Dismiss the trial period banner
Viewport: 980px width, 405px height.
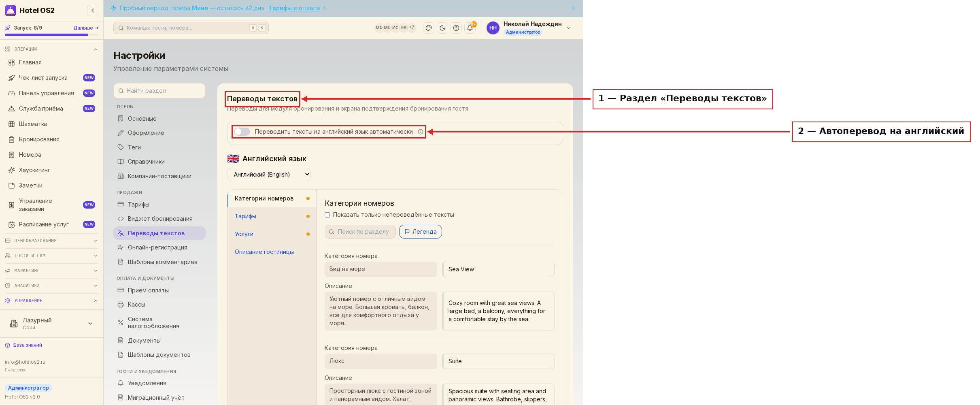574,8
